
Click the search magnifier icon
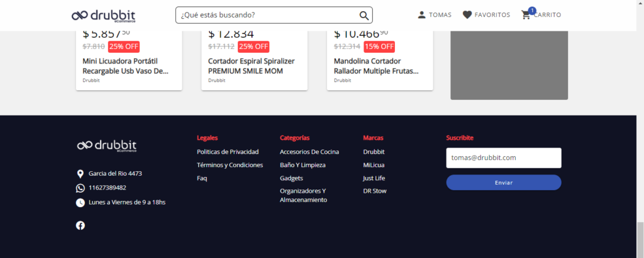coord(364,15)
